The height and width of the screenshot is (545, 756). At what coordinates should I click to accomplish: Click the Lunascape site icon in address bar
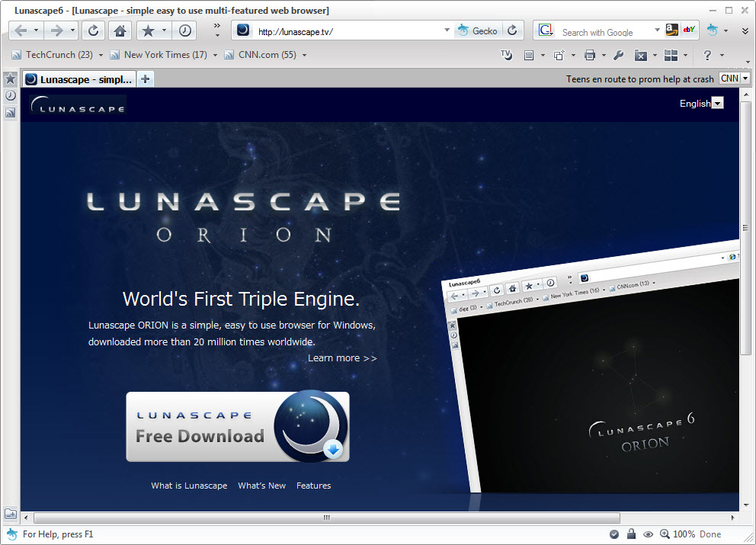click(x=243, y=30)
